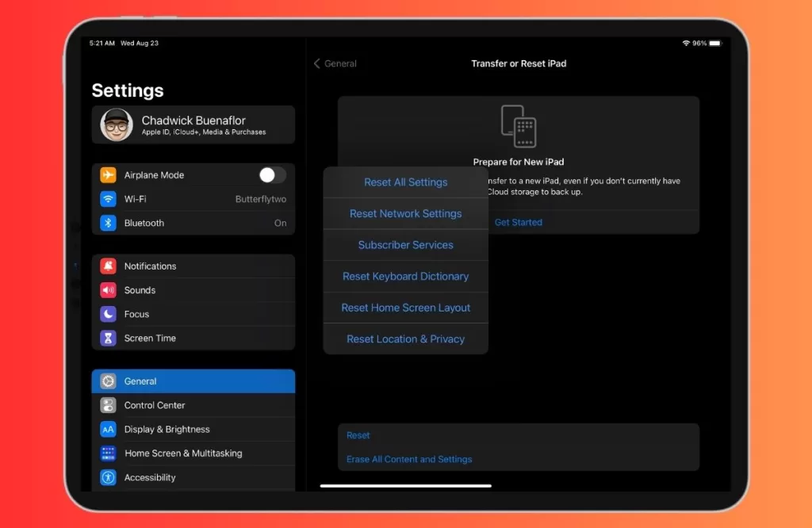Open Home Screen & Multitasking settings

(x=193, y=453)
